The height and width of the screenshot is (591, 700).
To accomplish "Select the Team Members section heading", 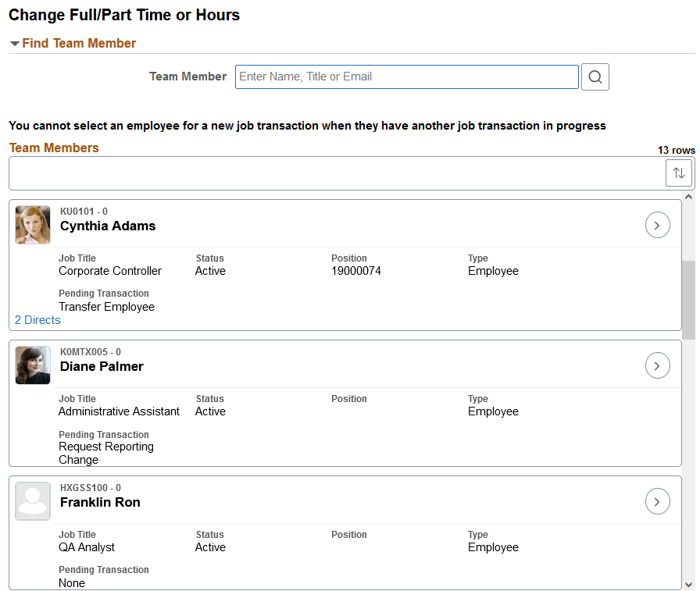I will 53,148.
